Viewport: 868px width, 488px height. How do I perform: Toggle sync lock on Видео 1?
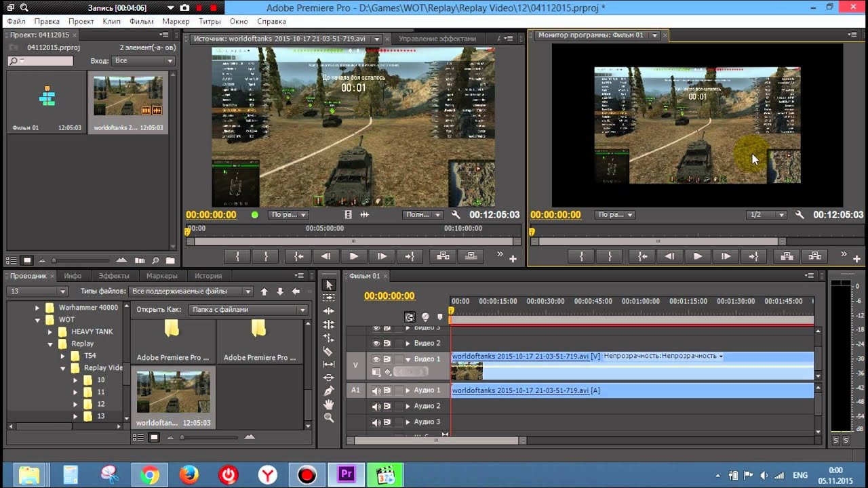click(x=387, y=359)
